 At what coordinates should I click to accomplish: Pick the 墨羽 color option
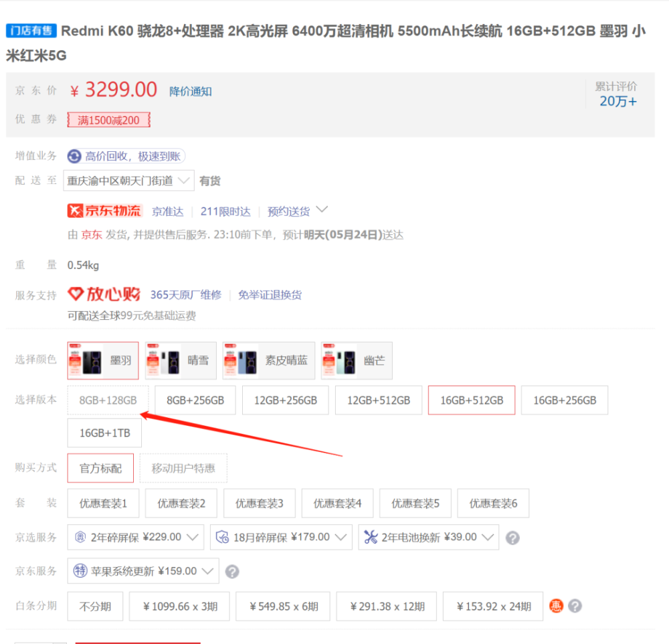pos(103,360)
